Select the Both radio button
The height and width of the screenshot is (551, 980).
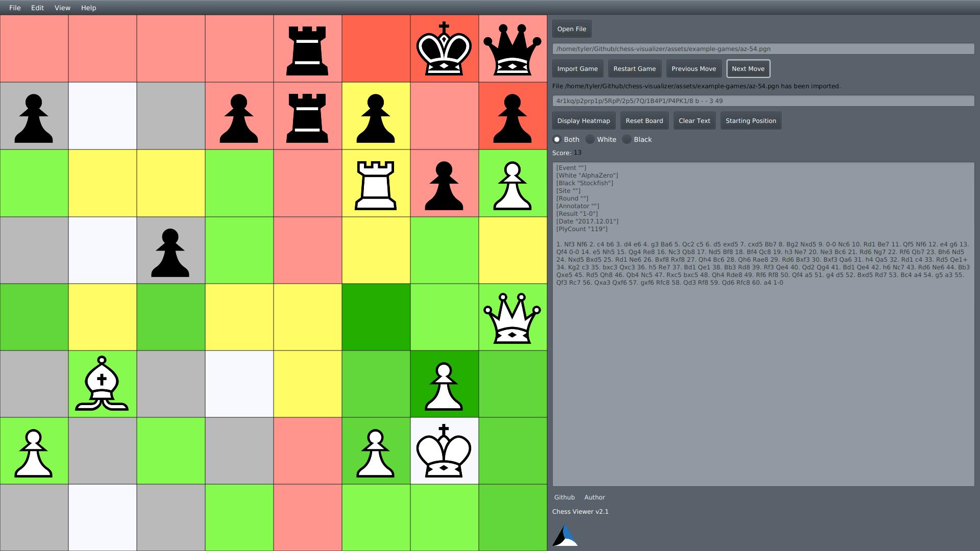coord(557,139)
